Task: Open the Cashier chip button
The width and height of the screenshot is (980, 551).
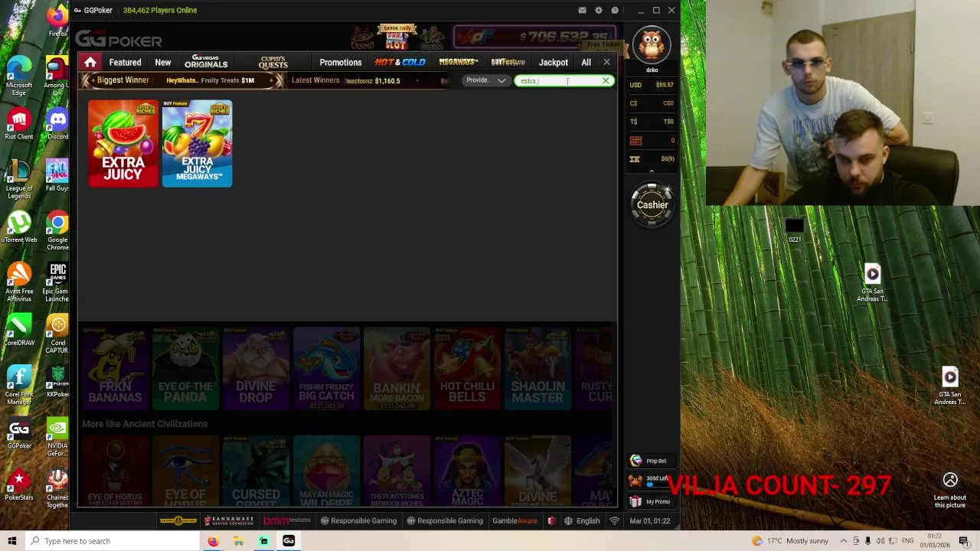Action: point(652,204)
